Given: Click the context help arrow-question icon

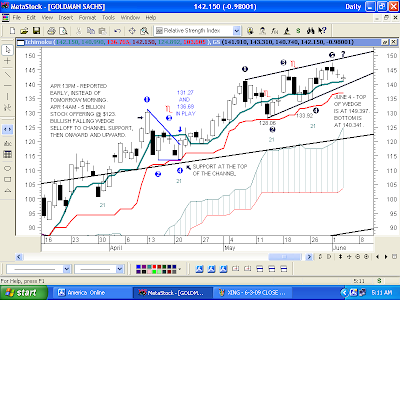Looking at the screenshot, I should click(x=322, y=31).
